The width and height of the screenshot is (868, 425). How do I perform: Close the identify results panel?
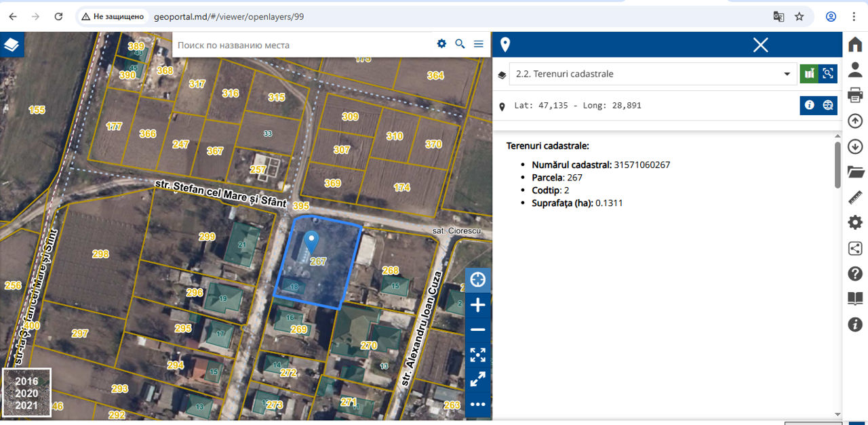coord(760,45)
